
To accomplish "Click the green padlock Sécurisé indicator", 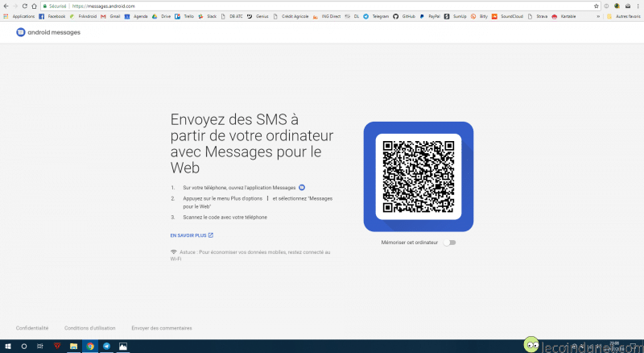I will coord(55,6).
